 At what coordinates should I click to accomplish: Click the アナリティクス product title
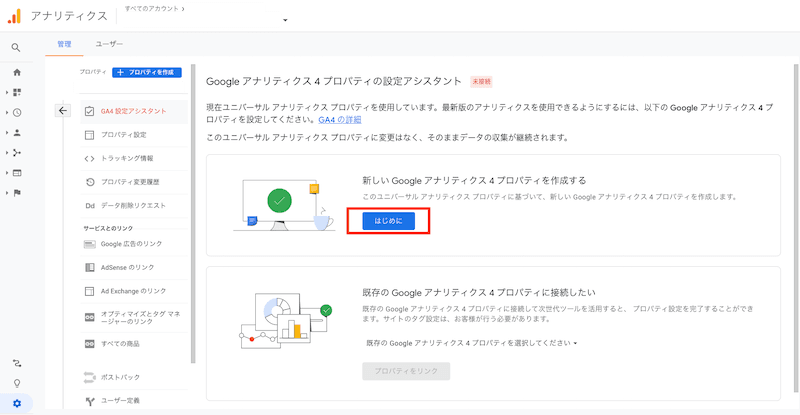click(x=69, y=16)
